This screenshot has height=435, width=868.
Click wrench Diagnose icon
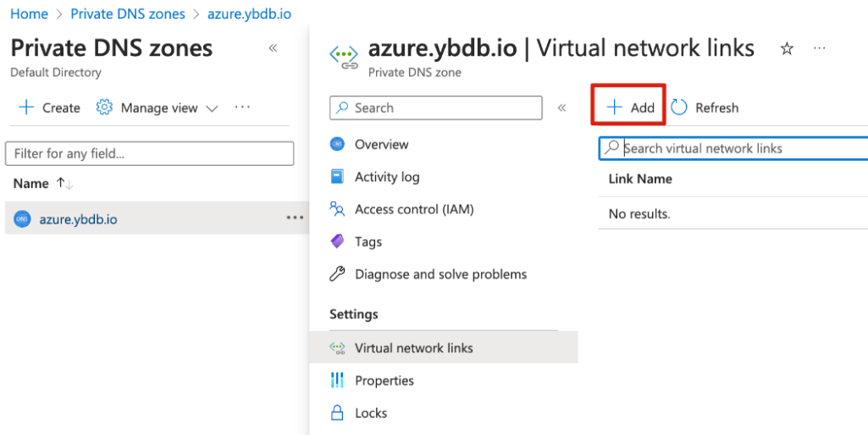coord(337,273)
